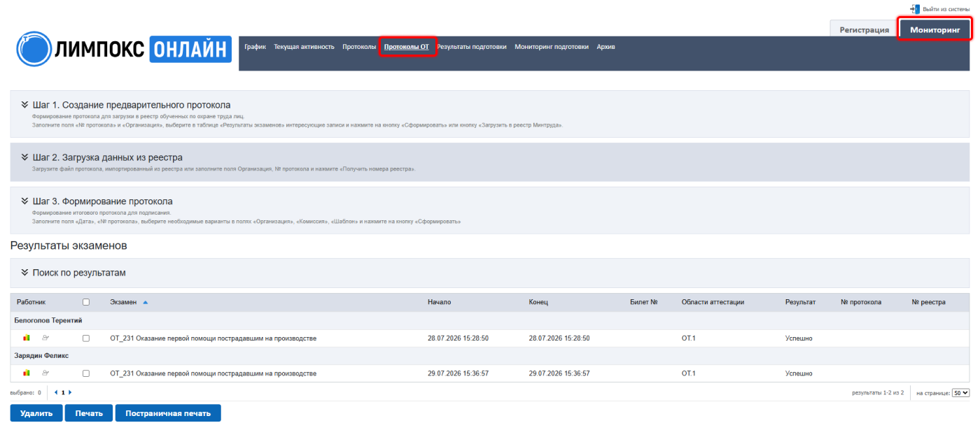Open statistics chart icon for Зарядин Феликс
The height and width of the screenshot is (437, 980).
(x=27, y=373)
